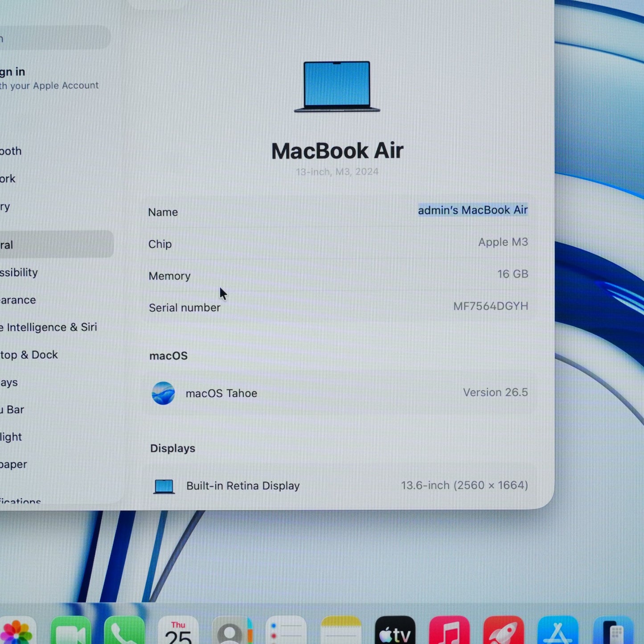Launch FaceTime from the Dock
644x644 pixels.
pyautogui.click(x=71, y=630)
